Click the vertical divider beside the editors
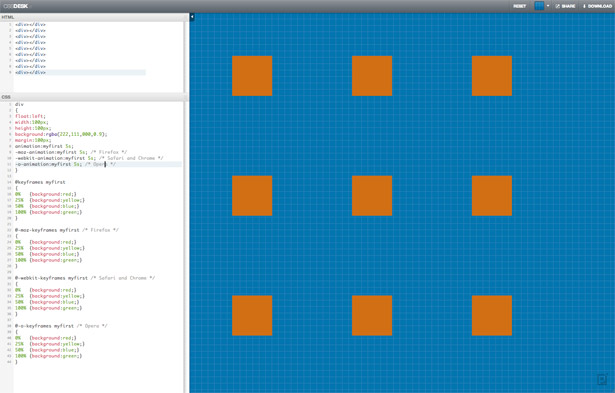 pyautogui.click(x=187, y=204)
